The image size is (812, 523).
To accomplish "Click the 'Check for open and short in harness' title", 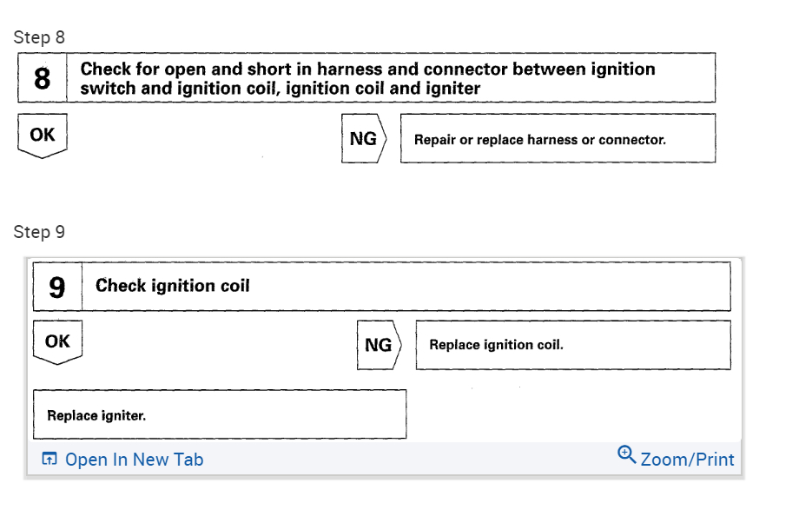I will (x=367, y=70).
